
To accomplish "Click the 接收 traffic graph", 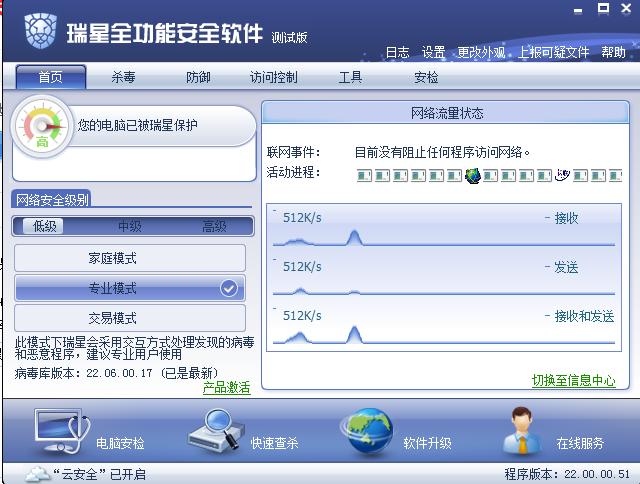I will click(x=444, y=228).
